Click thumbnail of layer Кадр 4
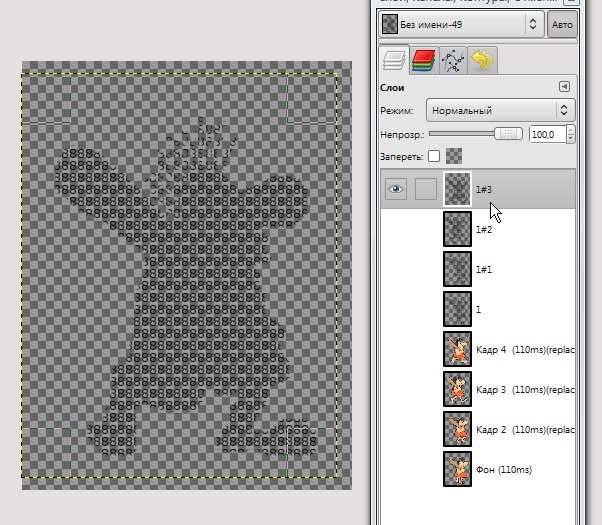 click(457, 349)
